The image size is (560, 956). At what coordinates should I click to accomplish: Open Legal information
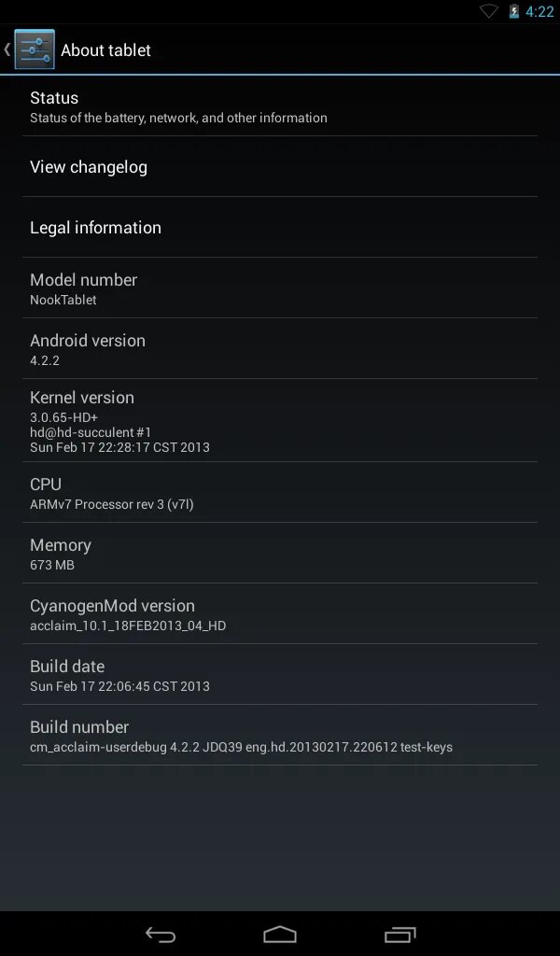coord(280,227)
